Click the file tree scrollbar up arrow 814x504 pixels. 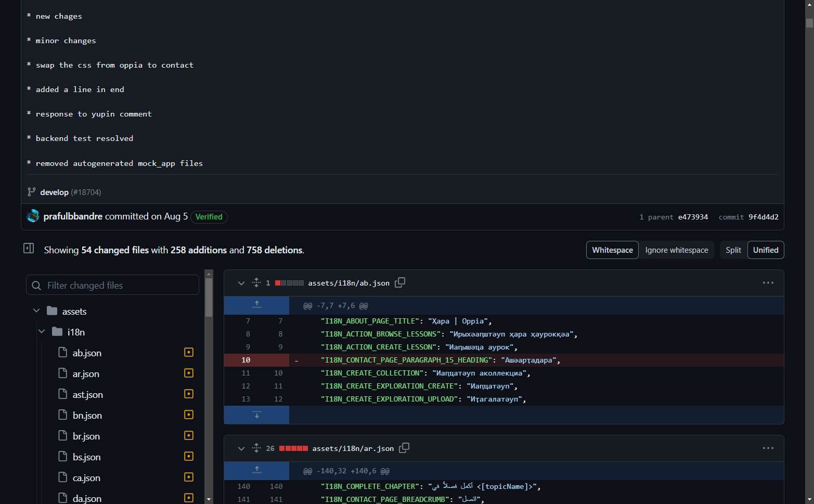coord(209,274)
